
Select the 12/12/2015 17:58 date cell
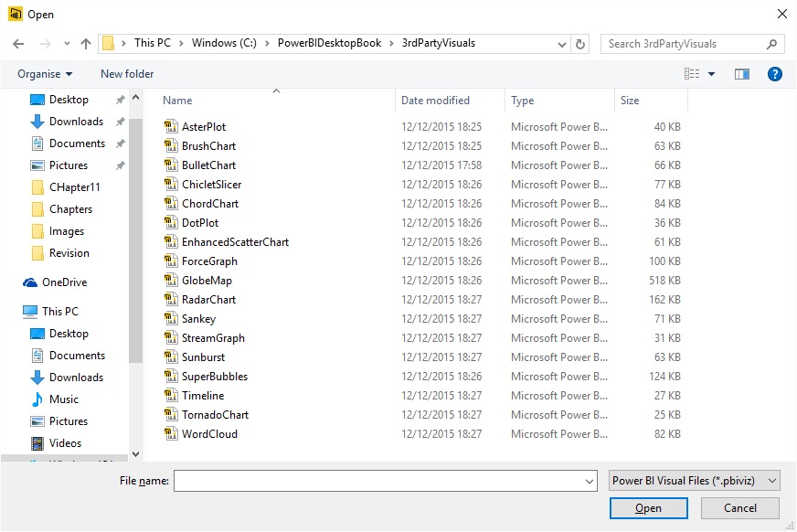pyautogui.click(x=441, y=165)
